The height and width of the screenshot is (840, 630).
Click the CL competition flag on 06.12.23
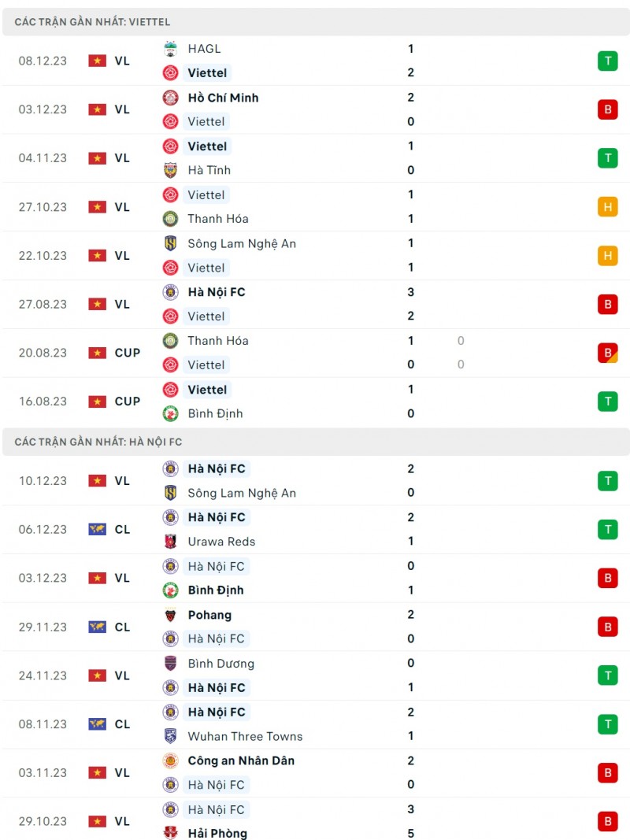tap(97, 530)
